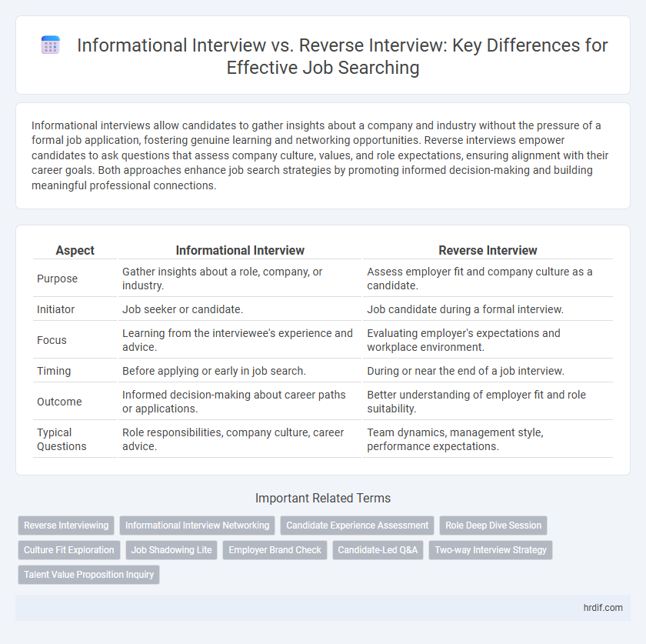
Task: Click the Role Deep Dive Session tag
Action: pos(493,526)
